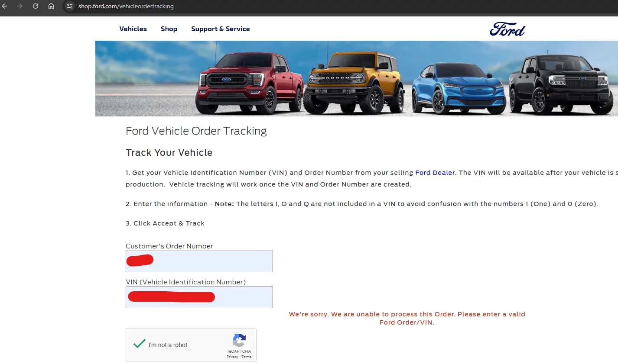The width and height of the screenshot is (618, 364).
Task: Click the "3. Click Accept & Track" instruction
Action: pos(165,223)
